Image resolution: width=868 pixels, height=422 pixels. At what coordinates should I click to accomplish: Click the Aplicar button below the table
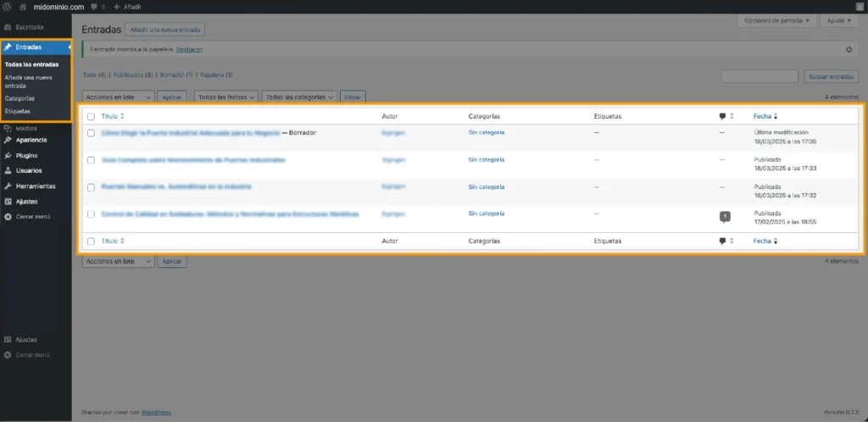[x=172, y=261]
